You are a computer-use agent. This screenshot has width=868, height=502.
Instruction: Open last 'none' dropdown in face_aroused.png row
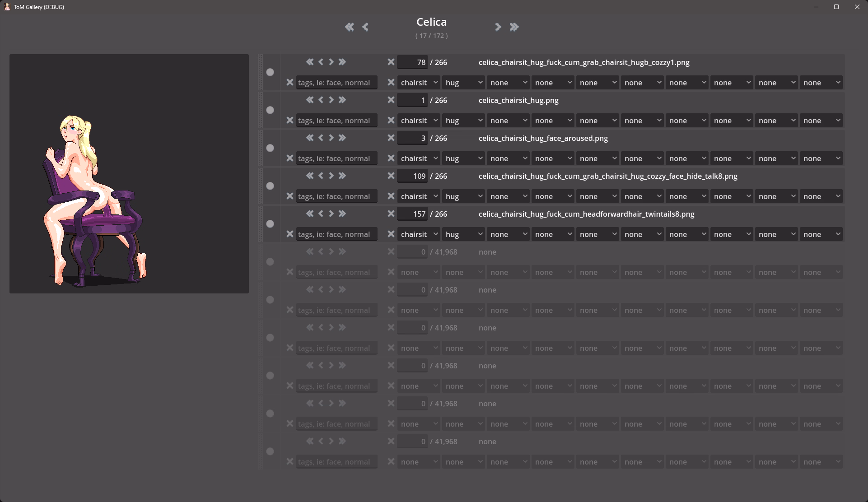[x=821, y=158]
